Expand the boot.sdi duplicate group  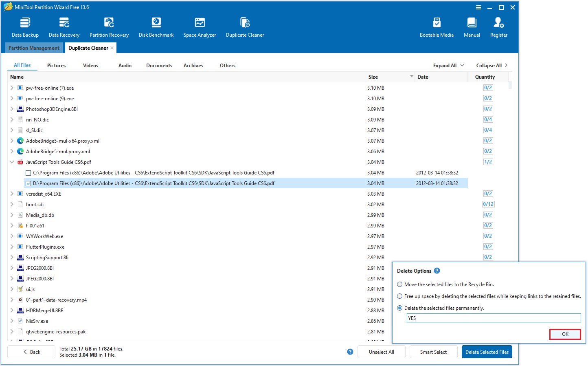click(x=11, y=204)
